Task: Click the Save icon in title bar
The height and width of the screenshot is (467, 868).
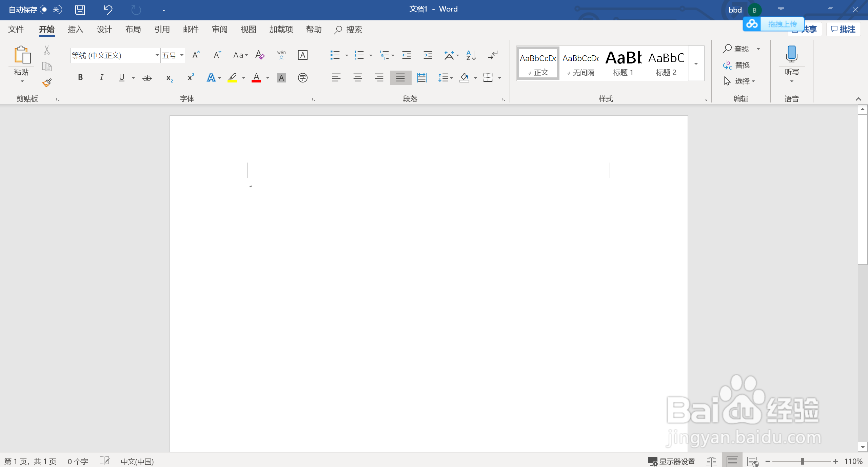Action: [x=80, y=10]
